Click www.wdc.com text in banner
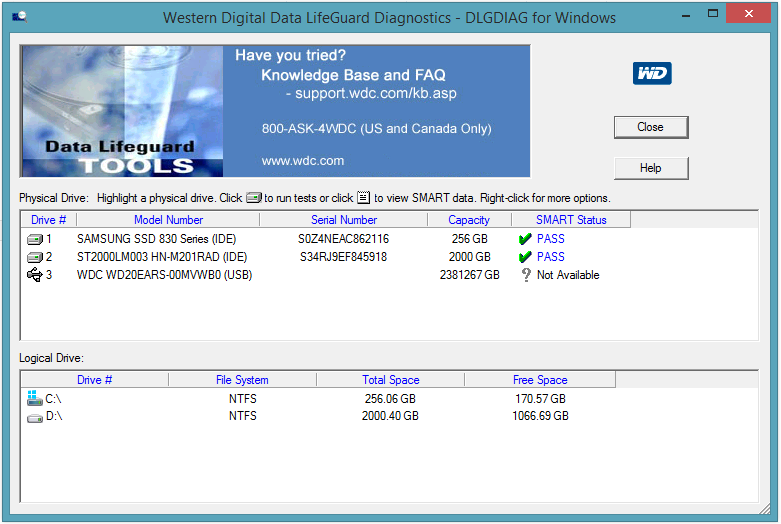 303,161
